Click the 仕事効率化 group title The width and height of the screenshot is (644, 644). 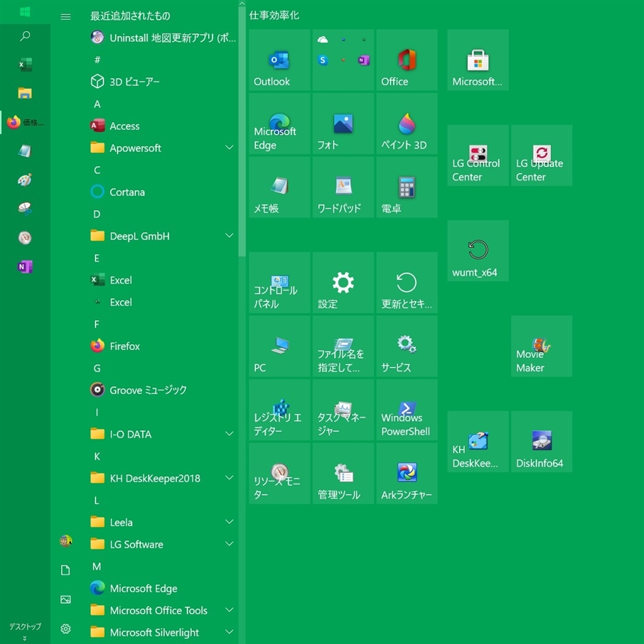(274, 16)
